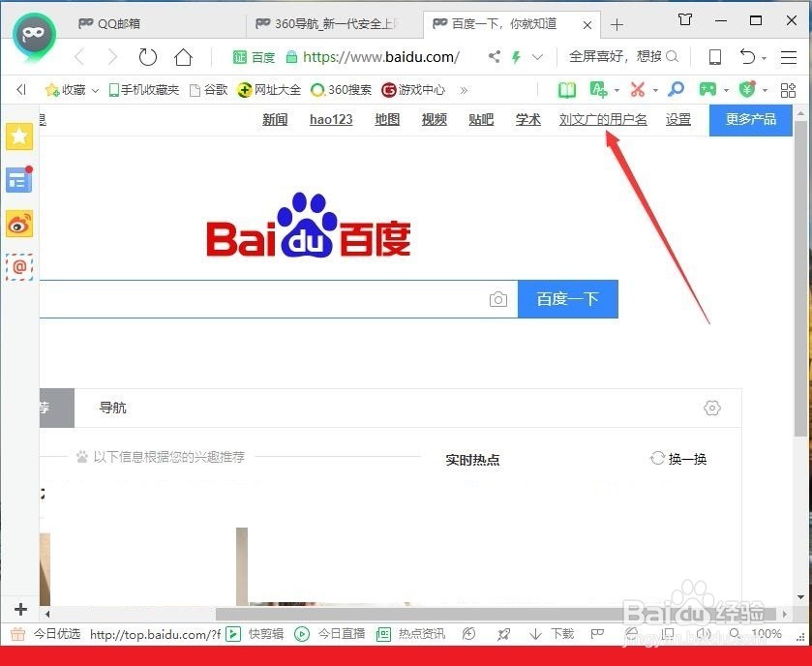Collapse the bookmarks bar sidebar toggle arrow
812x666 pixels.
pos(21,90)
